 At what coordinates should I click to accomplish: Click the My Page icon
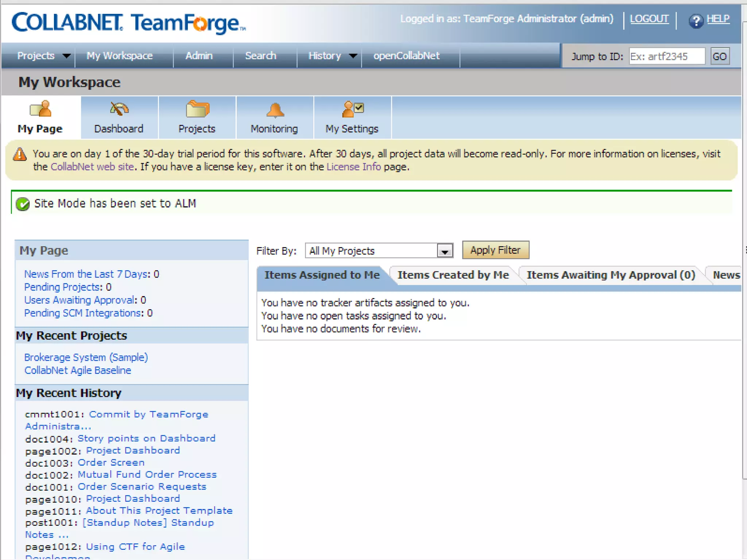click(x=40, y=109)
